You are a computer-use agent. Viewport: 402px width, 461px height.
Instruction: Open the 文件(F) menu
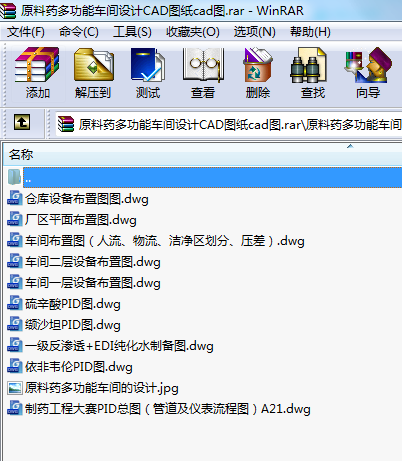point(26,32)
